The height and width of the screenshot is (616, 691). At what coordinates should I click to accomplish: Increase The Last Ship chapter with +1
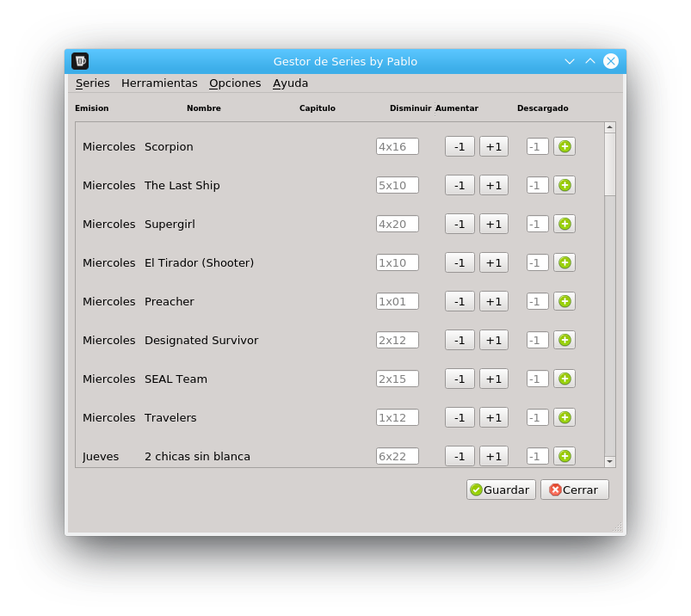pos(494,186)
